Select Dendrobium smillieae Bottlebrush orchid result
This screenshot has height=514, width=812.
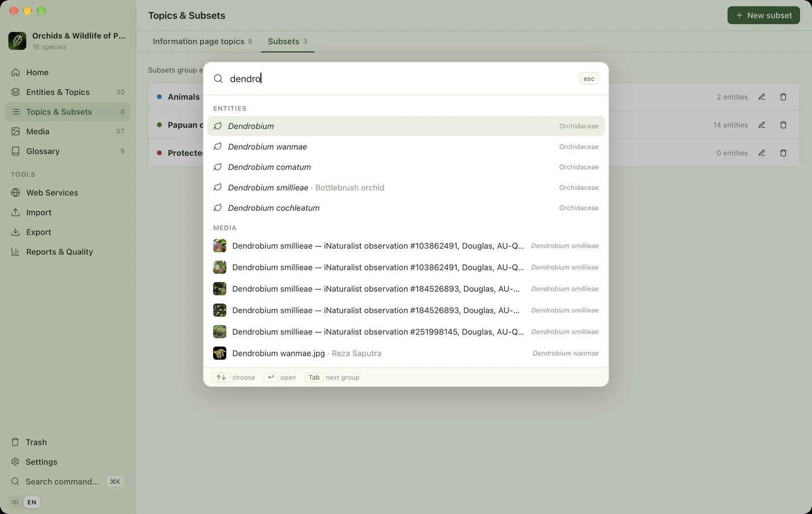[405, 188]
